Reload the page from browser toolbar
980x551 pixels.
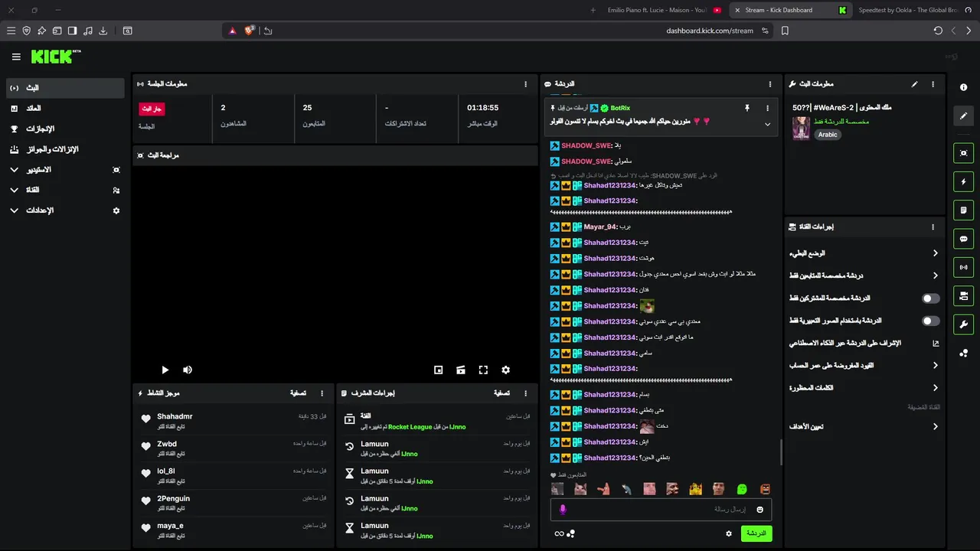pos(938,31)
